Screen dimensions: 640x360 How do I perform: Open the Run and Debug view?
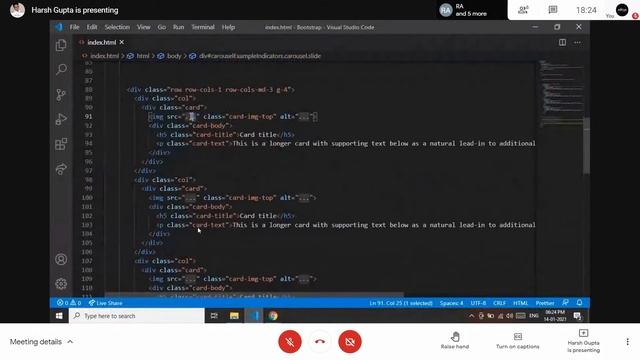pyautogui.click(x=61, y=119)
